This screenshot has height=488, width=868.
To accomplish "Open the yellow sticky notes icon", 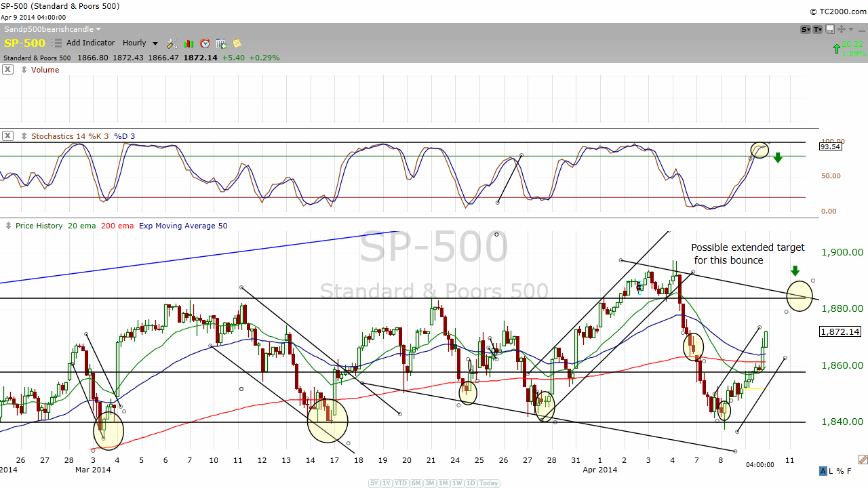I will [237, 43].
